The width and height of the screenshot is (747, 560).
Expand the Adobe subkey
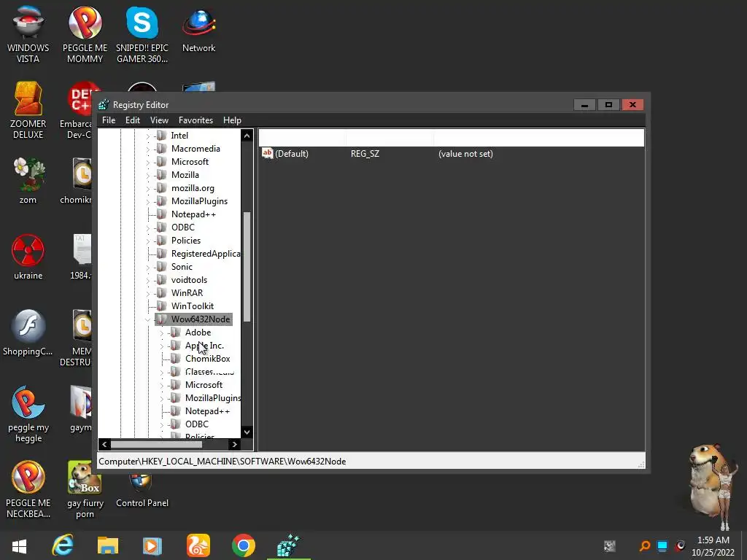(x=161, y=332)
